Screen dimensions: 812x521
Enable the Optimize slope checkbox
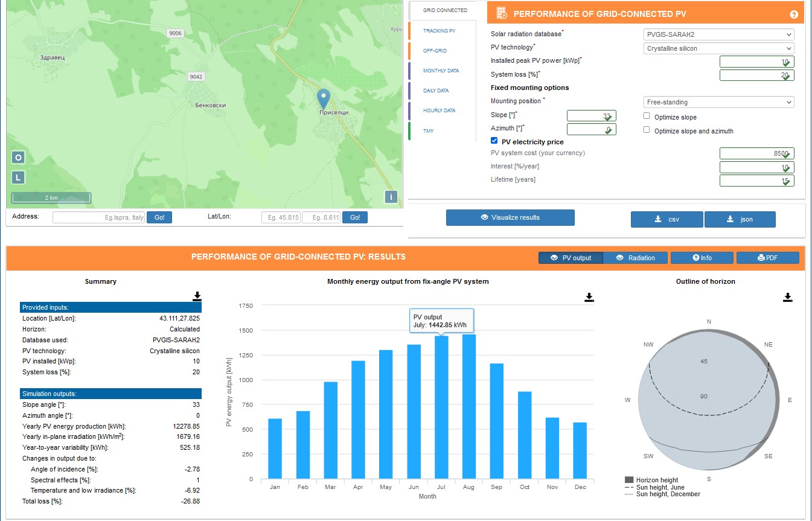pyautogui.click(x=647, y=116)
